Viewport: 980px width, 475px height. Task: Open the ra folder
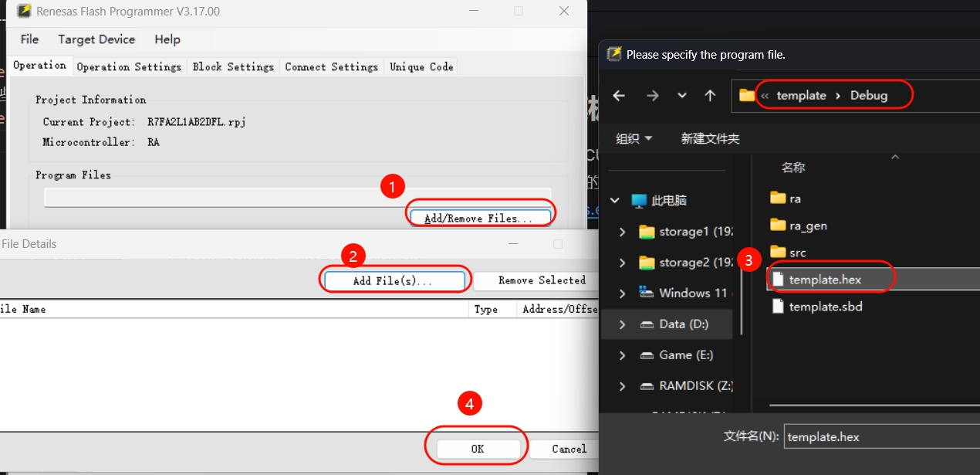[786, 198]
